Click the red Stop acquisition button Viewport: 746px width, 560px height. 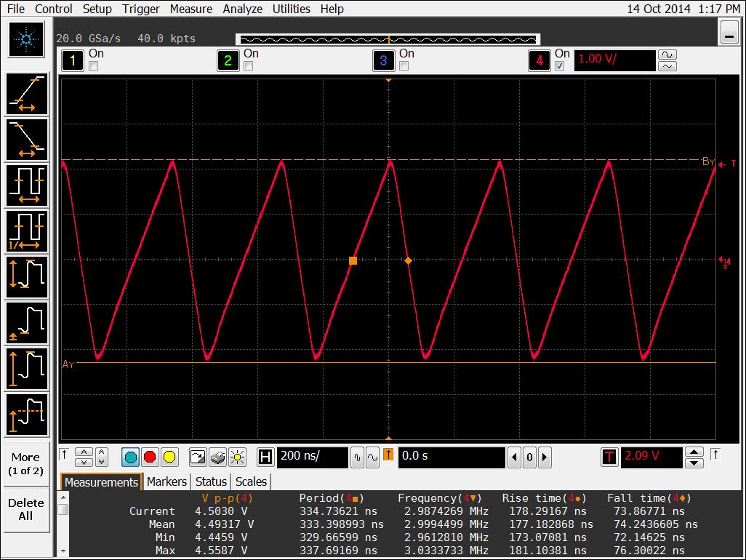pos(150,457)
